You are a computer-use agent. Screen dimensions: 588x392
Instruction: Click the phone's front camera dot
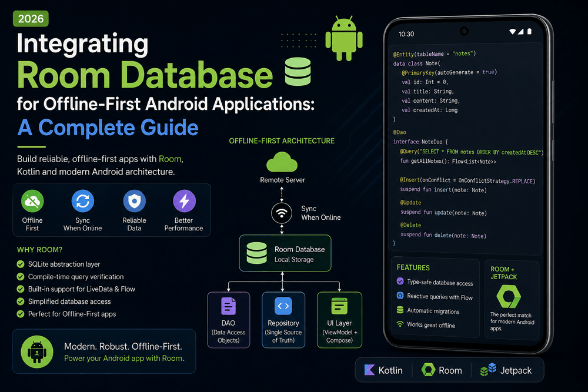465,31
